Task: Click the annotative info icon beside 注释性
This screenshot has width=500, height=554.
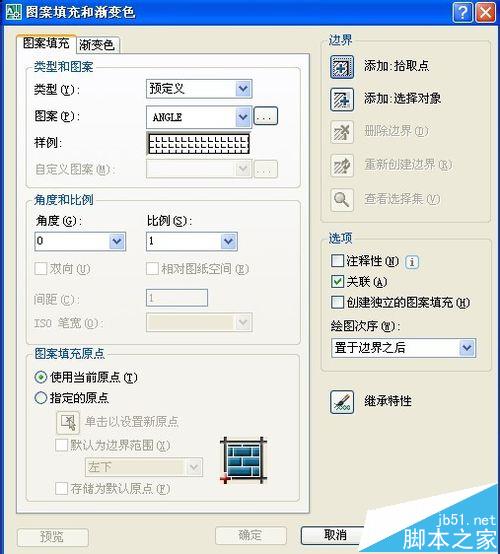Action: [x=412, y=262]
